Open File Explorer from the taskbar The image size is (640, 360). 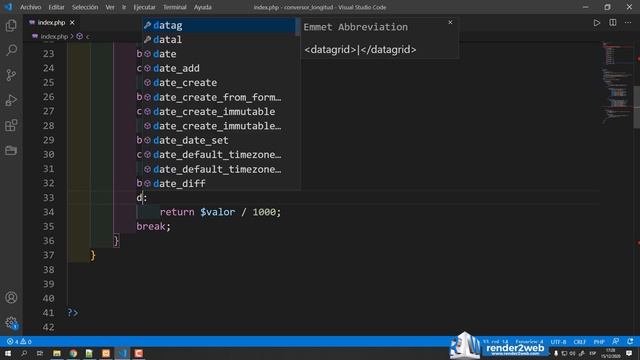(x=57, y=353)
